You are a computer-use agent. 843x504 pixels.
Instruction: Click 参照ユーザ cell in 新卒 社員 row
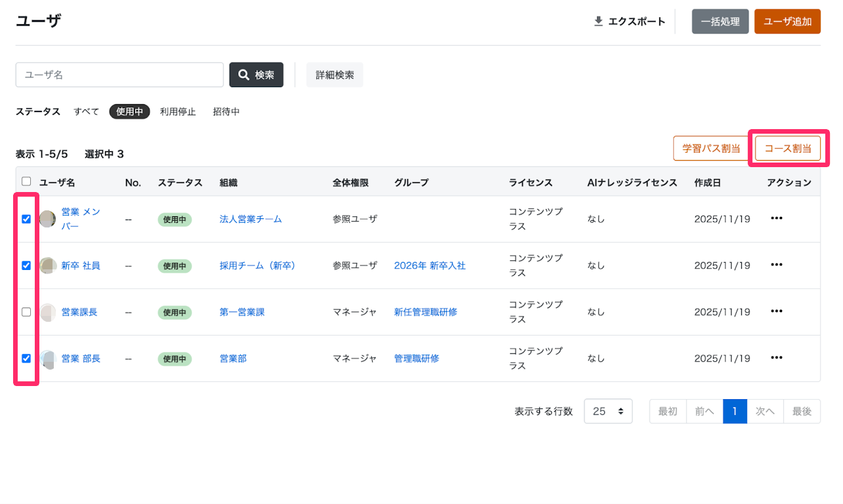point(355,265)
